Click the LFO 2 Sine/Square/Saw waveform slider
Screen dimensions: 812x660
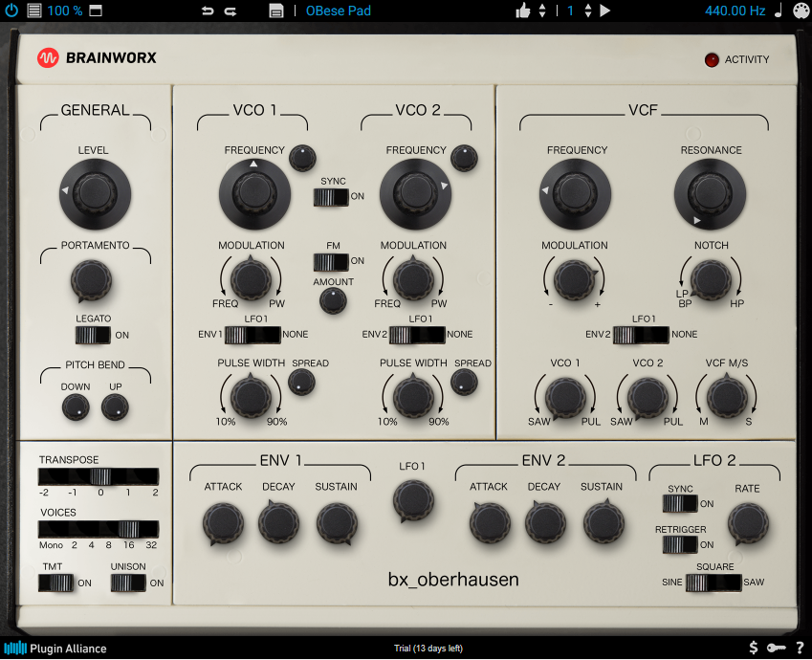pos(713,583)
